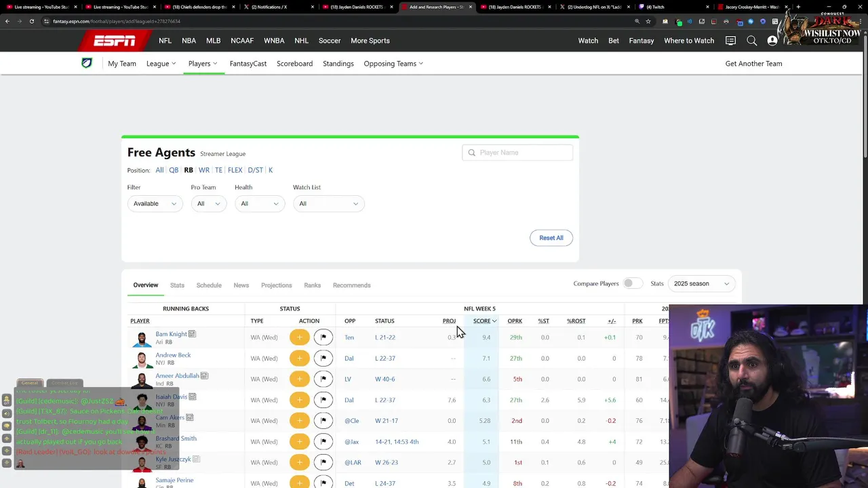Open the ESPN home logo

click(x=114, y=41)
